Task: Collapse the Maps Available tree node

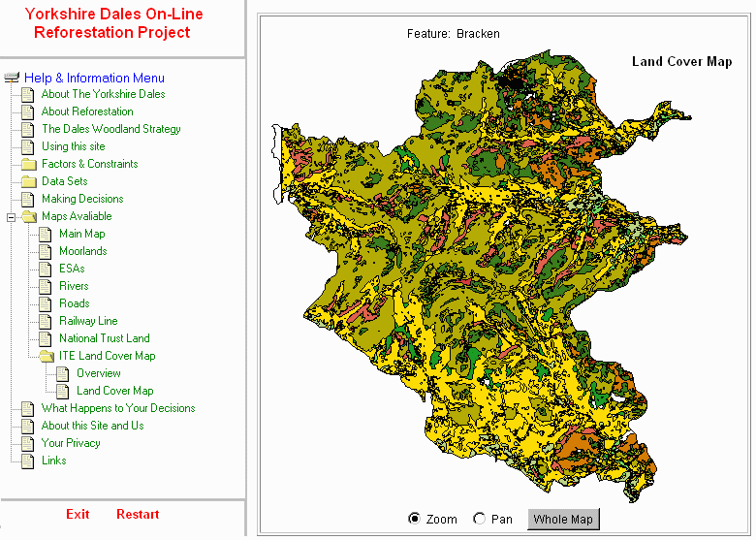Action: point(12,216)
